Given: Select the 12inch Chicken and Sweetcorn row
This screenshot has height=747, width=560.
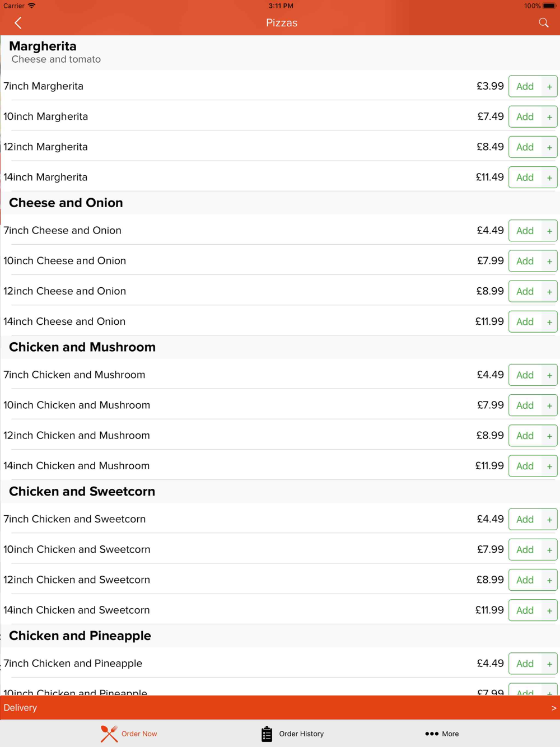Looking at the screenshot, I should [280, 580].
